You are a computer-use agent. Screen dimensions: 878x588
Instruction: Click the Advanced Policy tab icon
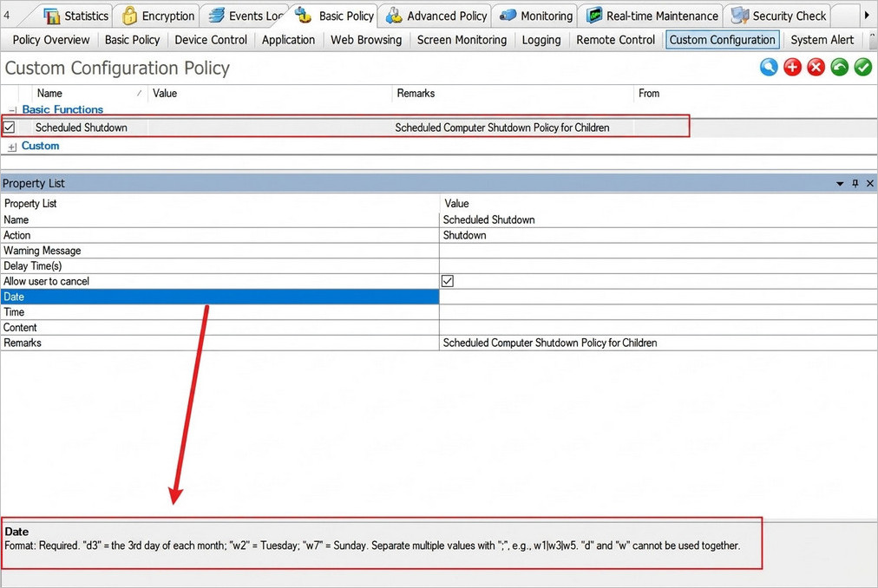[x=394, y=15]
